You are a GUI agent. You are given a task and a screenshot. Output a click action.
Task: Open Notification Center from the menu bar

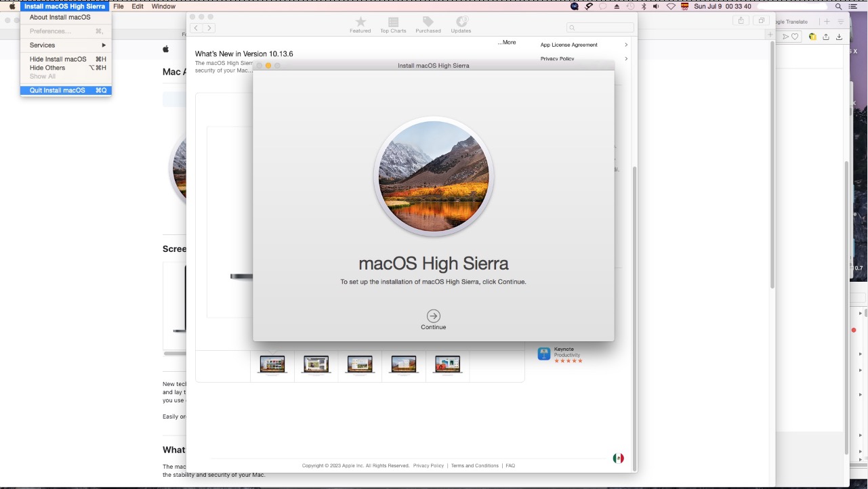(x=852, y=6)
